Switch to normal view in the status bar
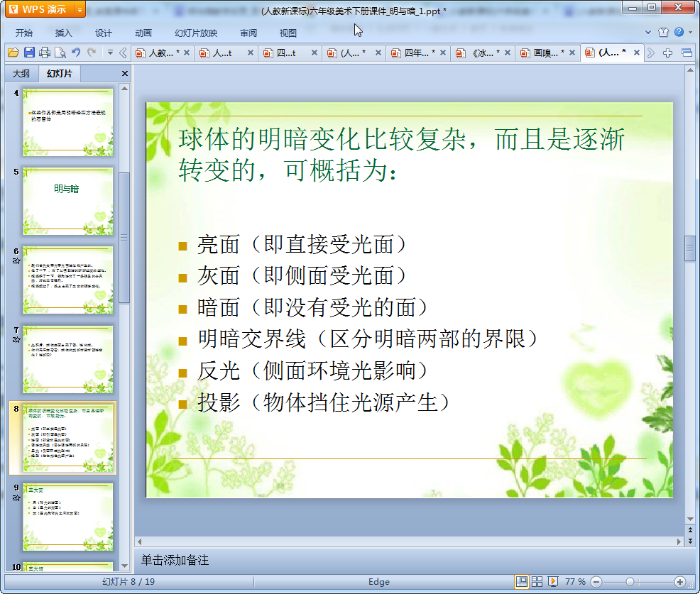 (x=522, y=581)
